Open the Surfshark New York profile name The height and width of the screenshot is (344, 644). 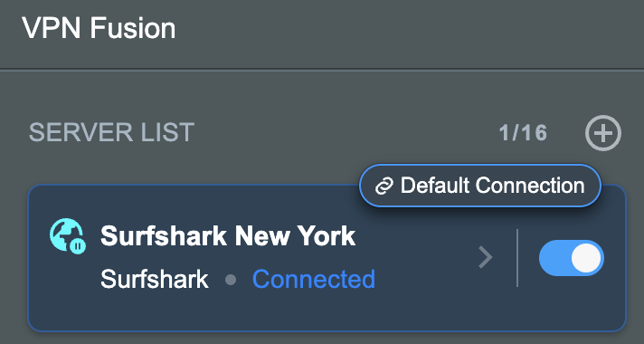click(x=228, y=236)
